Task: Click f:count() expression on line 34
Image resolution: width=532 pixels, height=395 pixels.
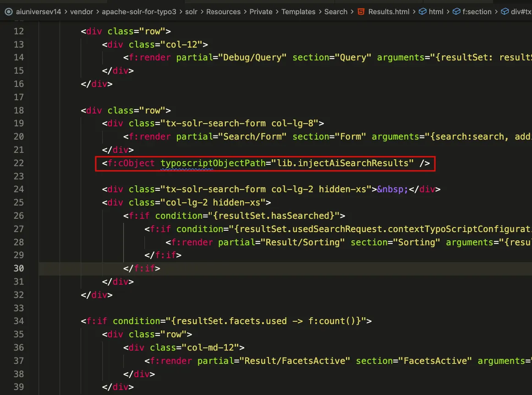Action: [x=331, y=321]
